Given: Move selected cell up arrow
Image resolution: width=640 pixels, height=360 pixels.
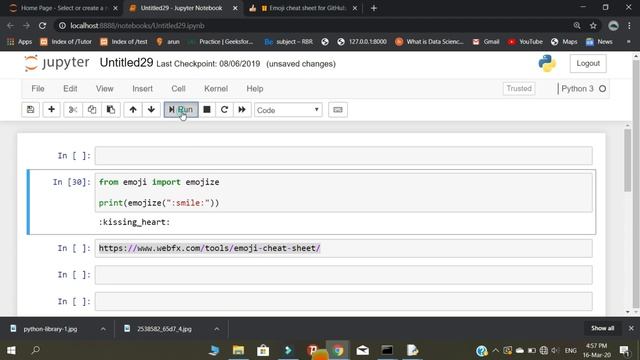Looking at the screenshot, I should point(133,109).
